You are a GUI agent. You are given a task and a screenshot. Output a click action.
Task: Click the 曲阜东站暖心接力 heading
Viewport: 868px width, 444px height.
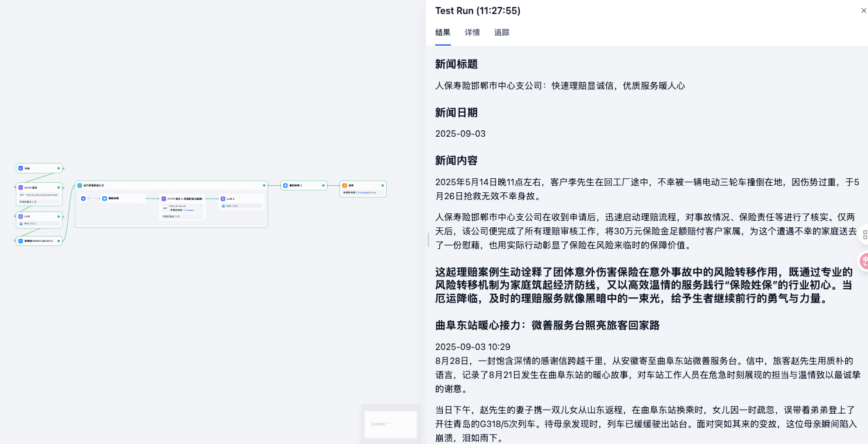[x=547, y=325]
